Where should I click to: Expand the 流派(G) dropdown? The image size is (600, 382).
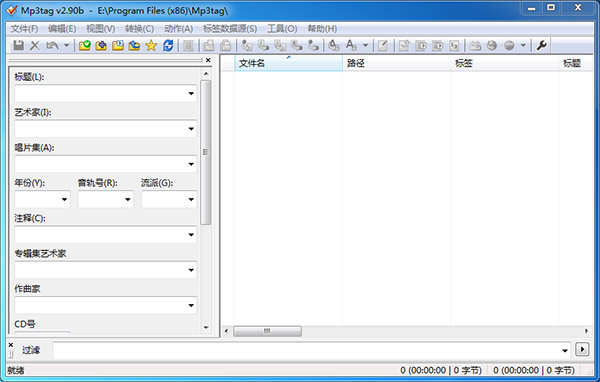click(191, 199)
